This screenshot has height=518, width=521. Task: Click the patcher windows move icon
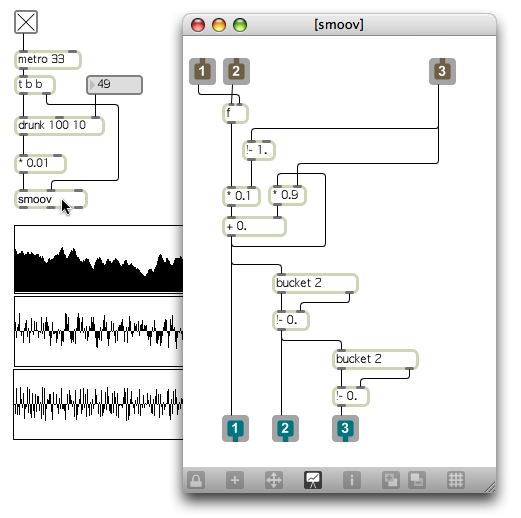pos(274,480)
